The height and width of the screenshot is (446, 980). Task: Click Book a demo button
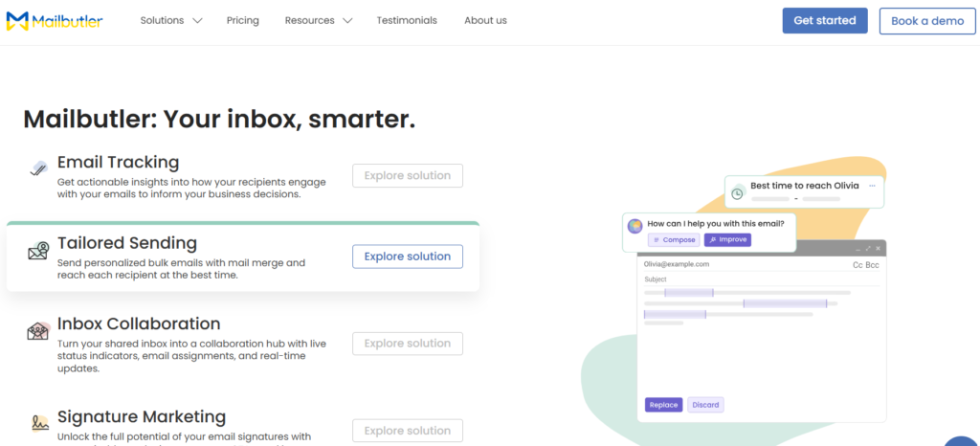coord(927,21)
